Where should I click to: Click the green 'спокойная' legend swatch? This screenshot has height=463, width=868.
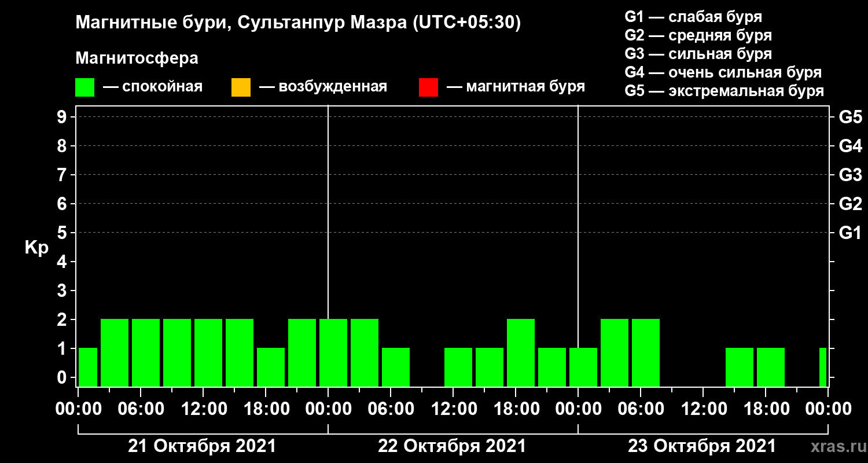click(84, 87)
